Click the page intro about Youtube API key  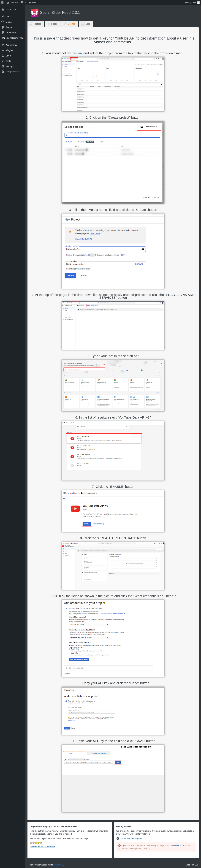tap(113, 40)
